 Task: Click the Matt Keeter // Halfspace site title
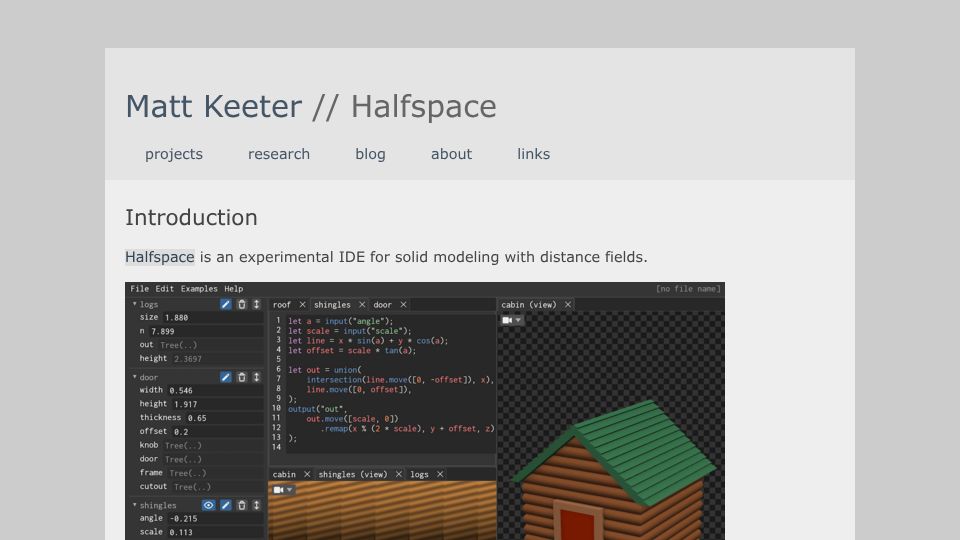(311, 107)
